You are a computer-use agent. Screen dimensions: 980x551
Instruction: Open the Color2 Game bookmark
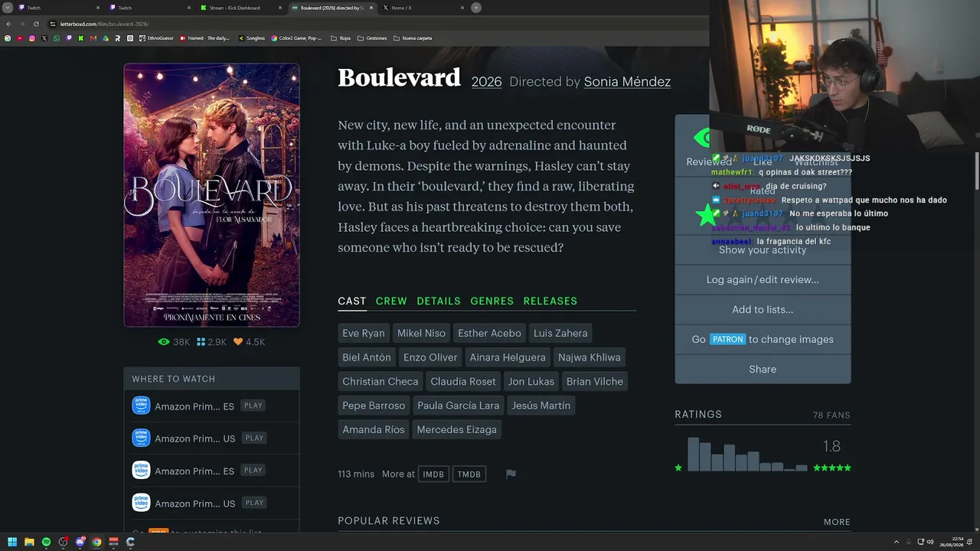tap(296, 38)
